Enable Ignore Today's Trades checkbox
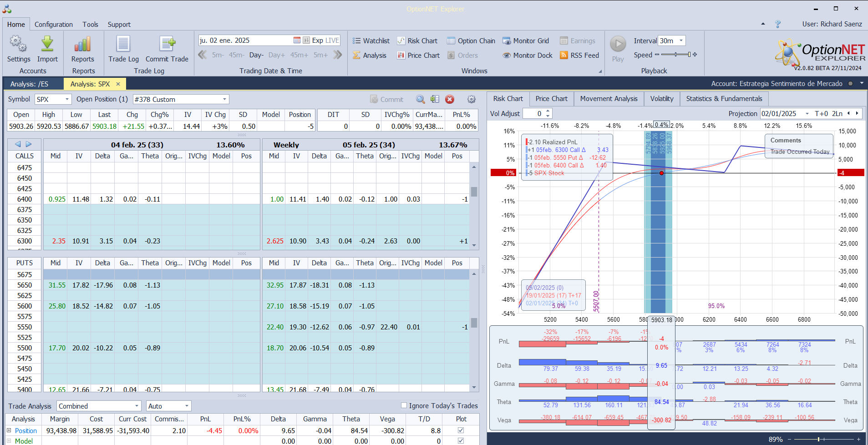This screenshot has height=445, width=868. [x=404, y=405]
